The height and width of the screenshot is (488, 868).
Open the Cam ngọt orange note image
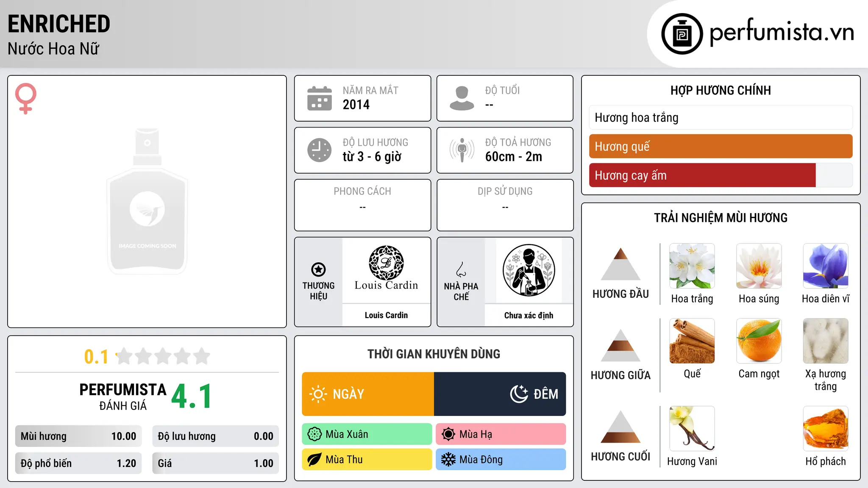click(x=759, y=341)
